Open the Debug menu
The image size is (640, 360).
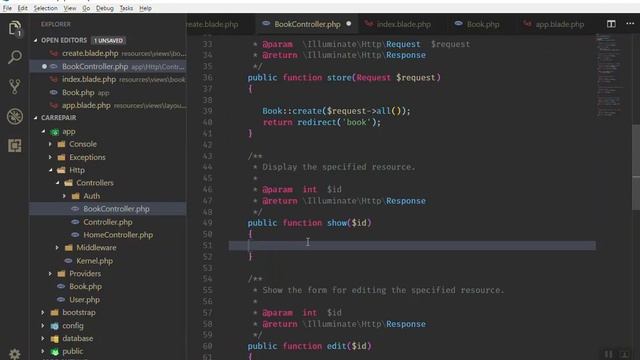[104, 8]
